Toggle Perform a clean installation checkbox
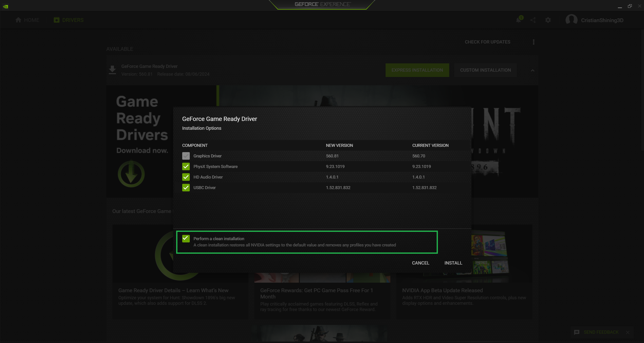This screenshot has width=644, height=343. coord(186,238)
